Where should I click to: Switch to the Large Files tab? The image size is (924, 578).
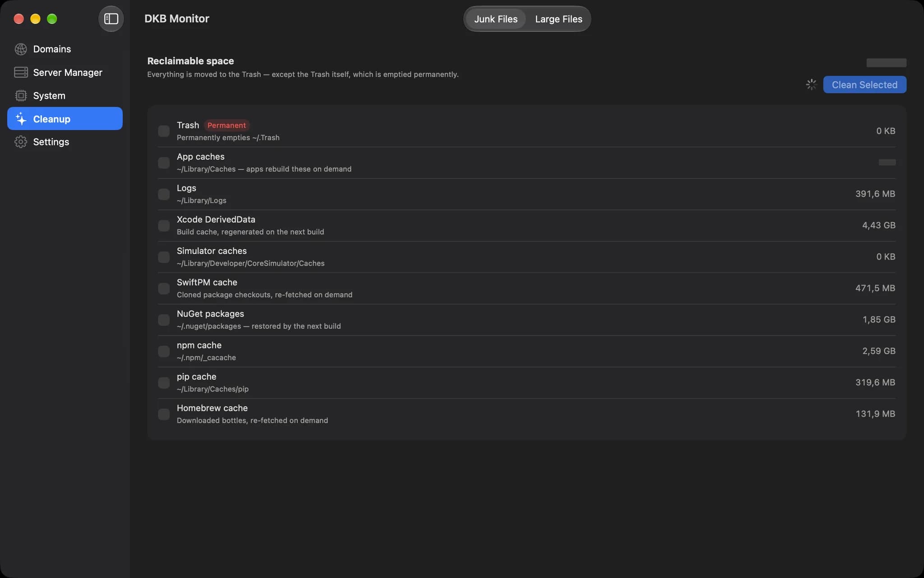[559, 19]
